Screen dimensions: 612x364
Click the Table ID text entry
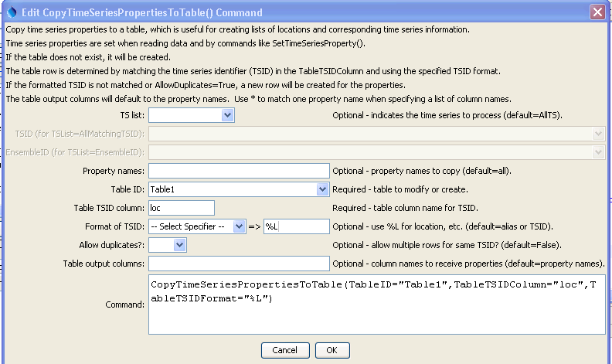point(233,189)
